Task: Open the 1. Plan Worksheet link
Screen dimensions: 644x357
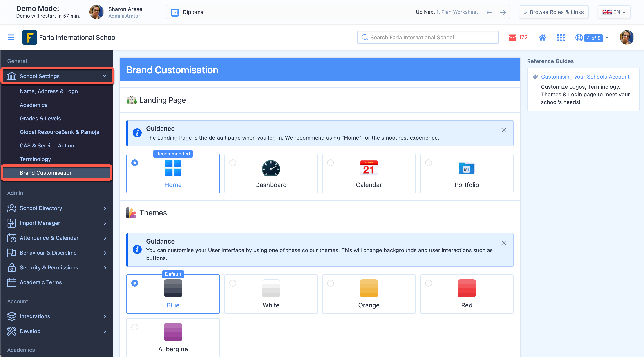Action: (457, 12)
